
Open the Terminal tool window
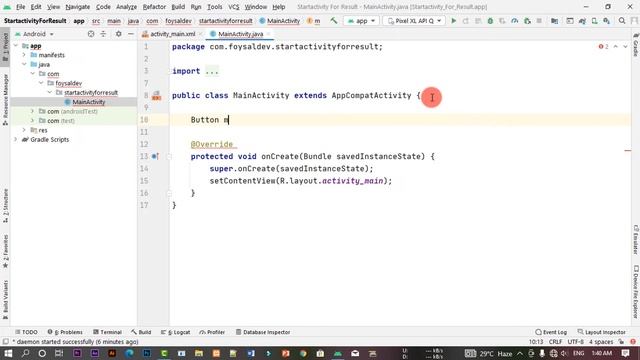tap(107, 332)
